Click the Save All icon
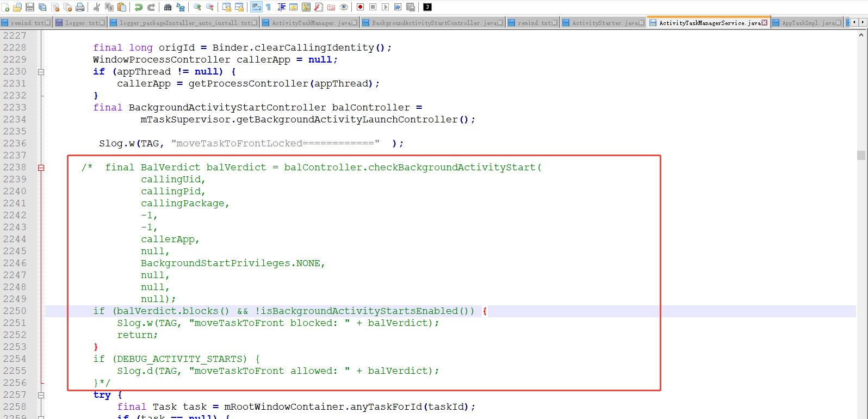868x419 pixels. coord(42,7)
